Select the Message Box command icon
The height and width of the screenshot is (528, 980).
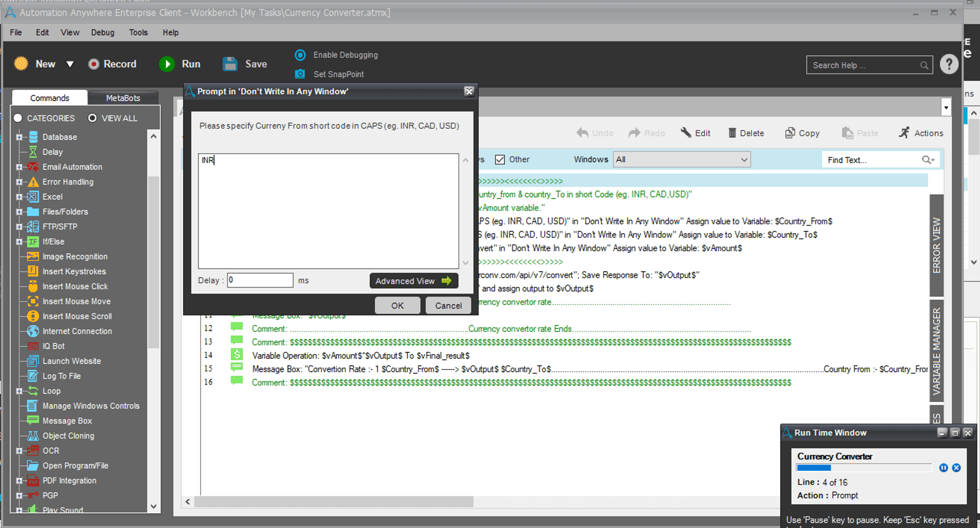(33, 420)
